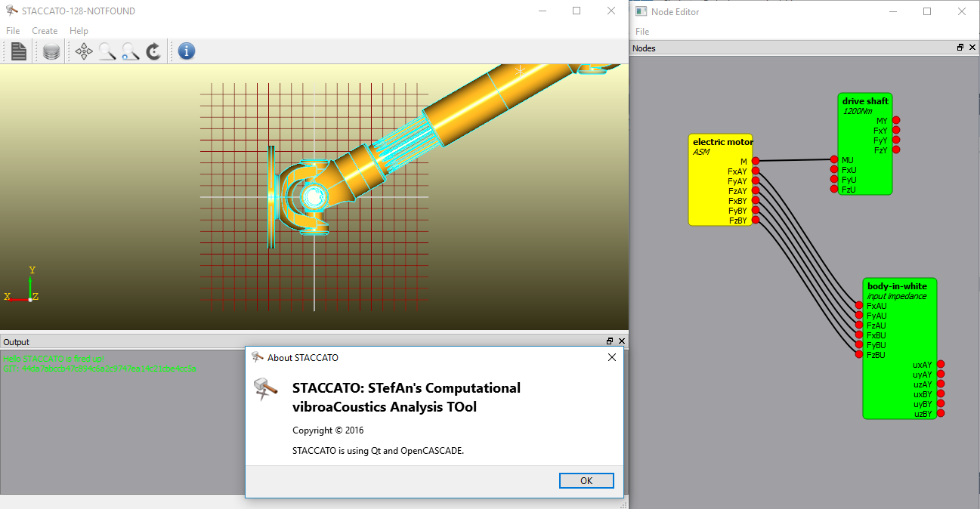Click OK in the About STACCATO dialog
Image resolution: width=980 pixels, height=509 pixels.
click(x=586, y=481)
